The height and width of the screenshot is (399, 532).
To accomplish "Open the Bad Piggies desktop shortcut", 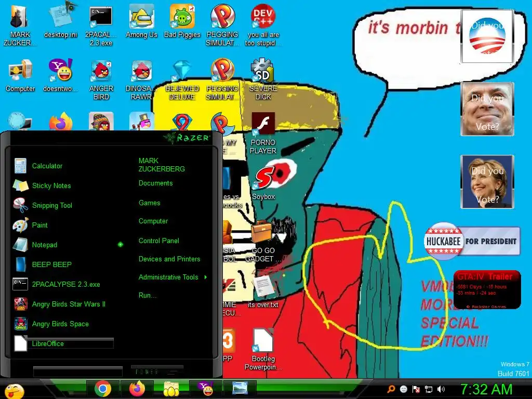I will pyautogui.click(x=182, y=21).
